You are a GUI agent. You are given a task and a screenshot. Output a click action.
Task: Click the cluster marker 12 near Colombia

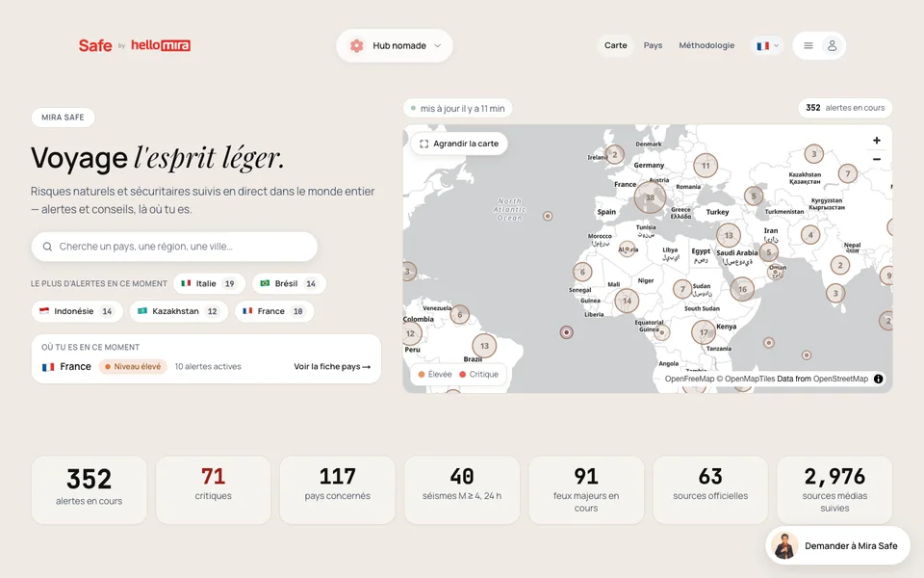411,334
